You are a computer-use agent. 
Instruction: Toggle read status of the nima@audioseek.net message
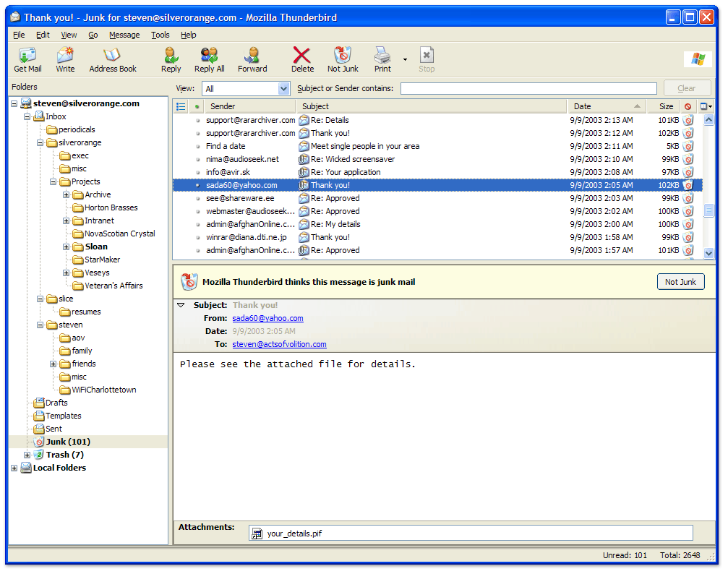pyautogui.click(x=197, y=159)
